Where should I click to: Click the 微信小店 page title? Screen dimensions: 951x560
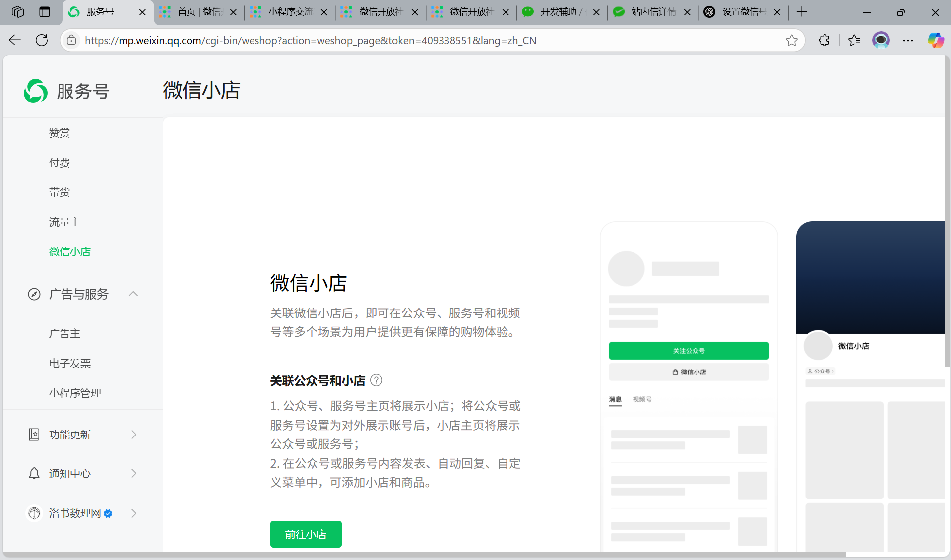201,90
